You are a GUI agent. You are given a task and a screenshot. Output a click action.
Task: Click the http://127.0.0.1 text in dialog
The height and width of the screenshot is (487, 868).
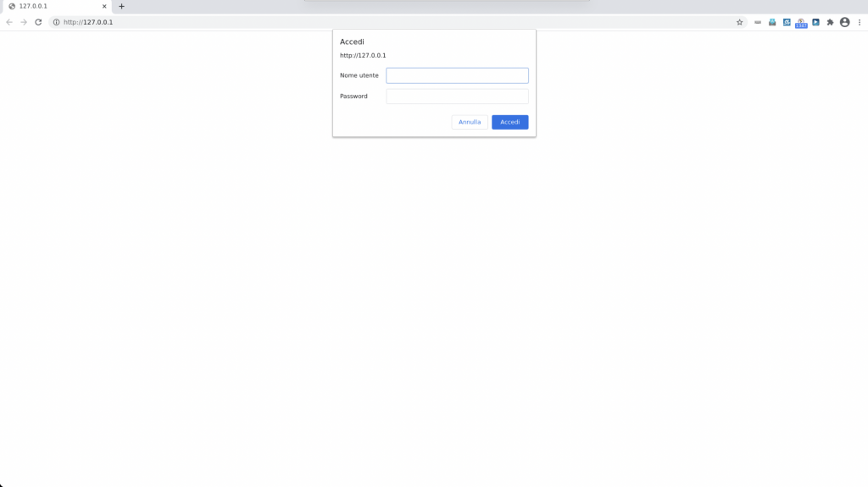[x=363, y=55]
